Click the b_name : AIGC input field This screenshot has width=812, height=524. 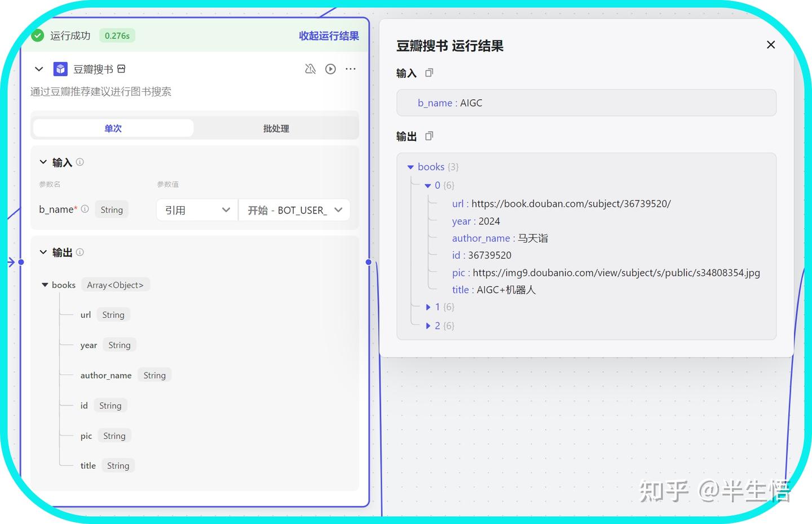coord(586,103)
